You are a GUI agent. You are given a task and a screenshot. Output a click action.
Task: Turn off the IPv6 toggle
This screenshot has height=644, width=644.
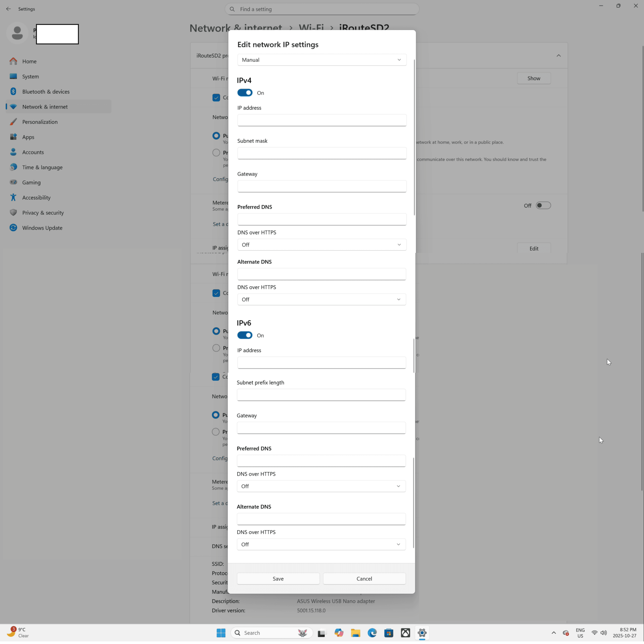click(x=245, y=335)
